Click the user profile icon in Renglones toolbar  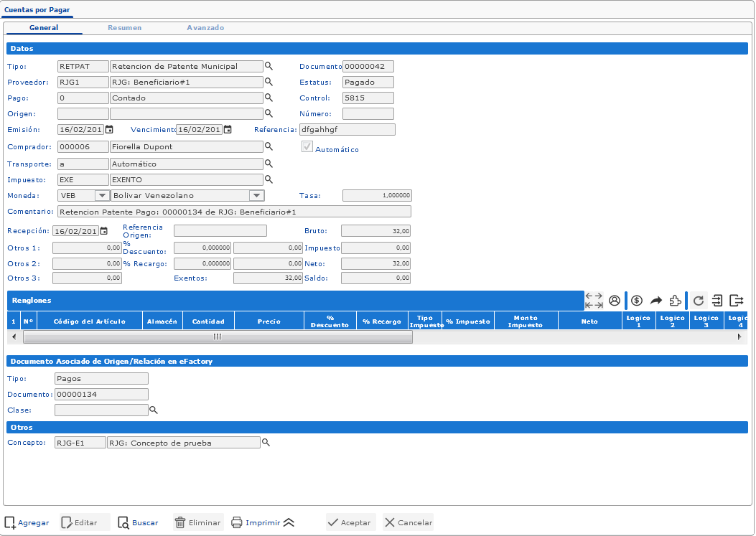pos(615,301)
